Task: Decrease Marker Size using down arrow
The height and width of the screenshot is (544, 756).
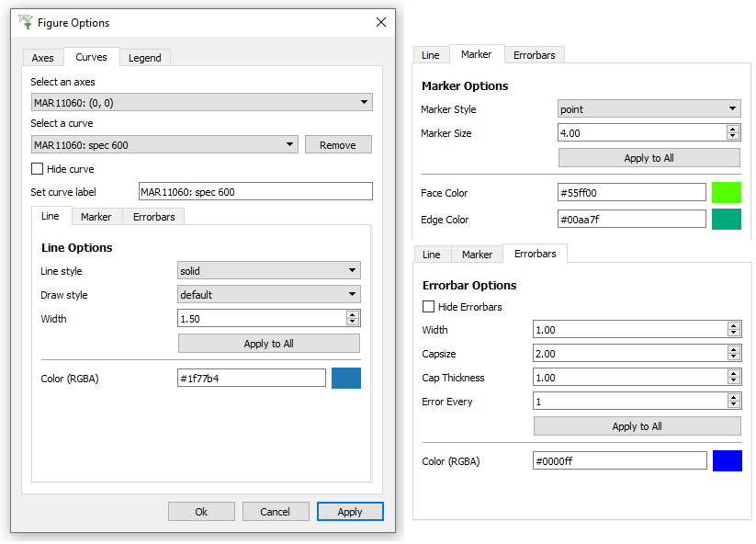Action: pos(733,137)
